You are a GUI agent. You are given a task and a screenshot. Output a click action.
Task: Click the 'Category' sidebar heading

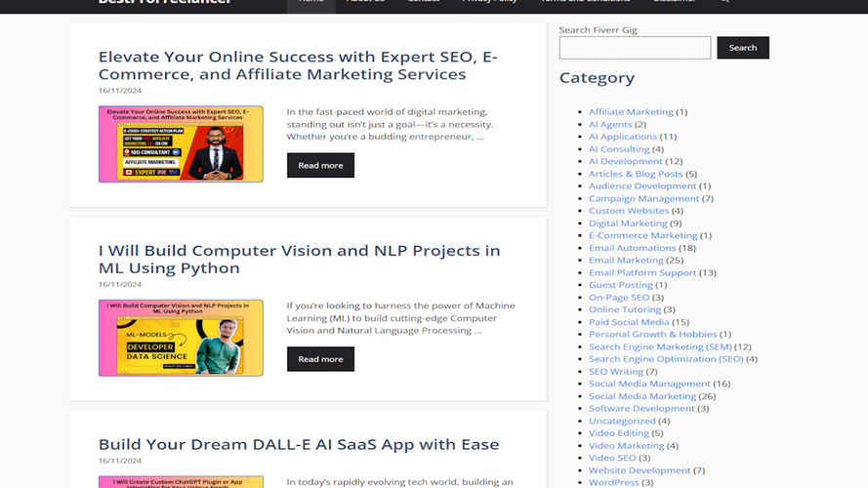pos(597,78)
